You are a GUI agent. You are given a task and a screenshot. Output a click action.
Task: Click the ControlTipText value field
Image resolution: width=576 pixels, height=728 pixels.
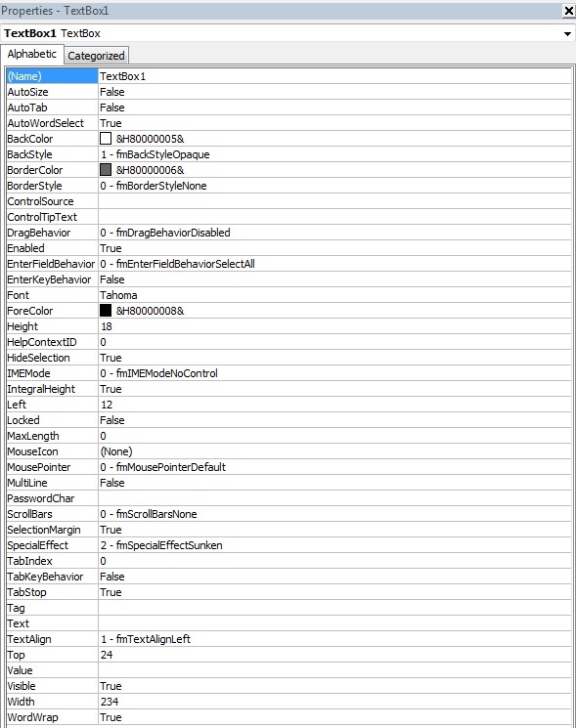(x=334, y=217)
